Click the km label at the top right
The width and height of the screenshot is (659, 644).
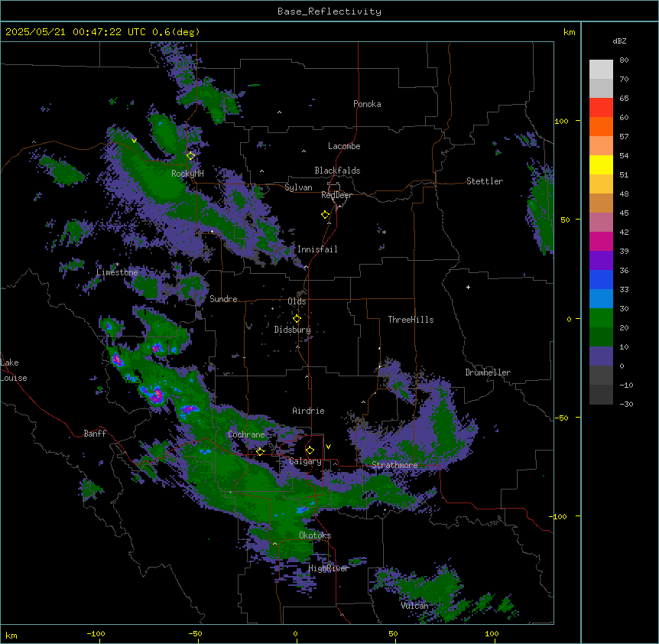tap(569, 32)
